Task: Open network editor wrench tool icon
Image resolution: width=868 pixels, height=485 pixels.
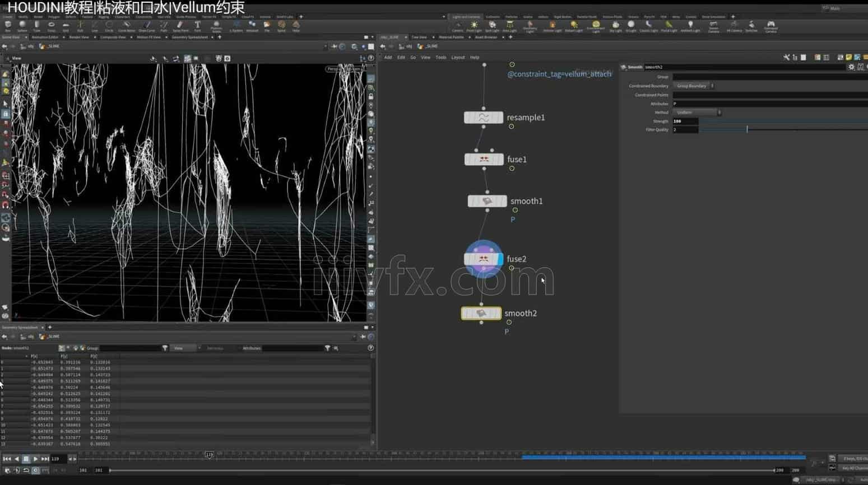Action: [x=786, y=58]
